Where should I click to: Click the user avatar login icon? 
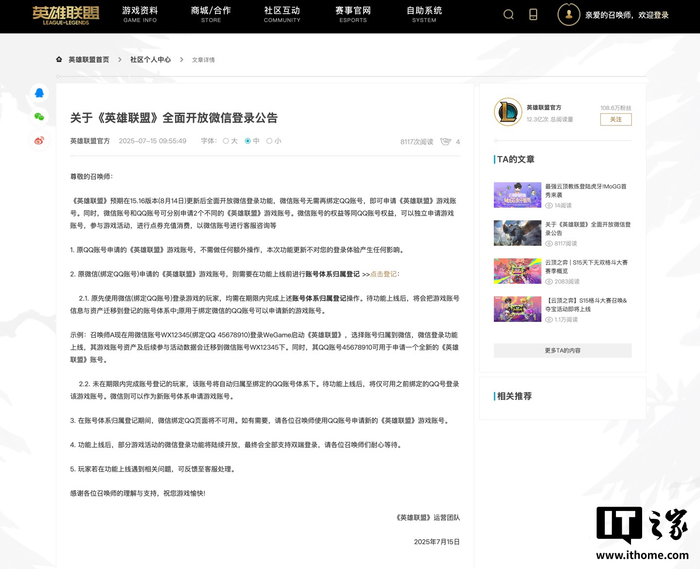coord(569,15)
